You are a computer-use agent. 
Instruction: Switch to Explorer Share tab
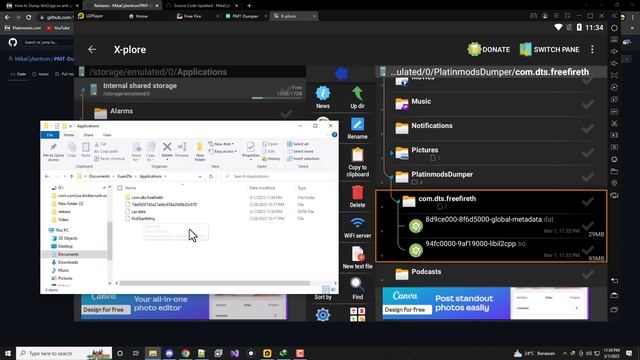(88, 135)
